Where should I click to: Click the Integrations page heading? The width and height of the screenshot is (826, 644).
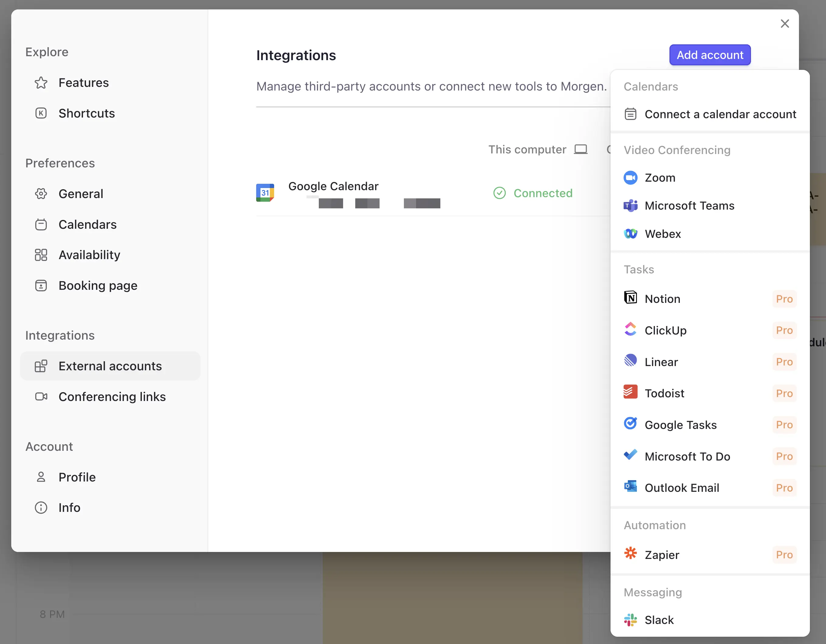pyautogui.click(x=296, y=56)
